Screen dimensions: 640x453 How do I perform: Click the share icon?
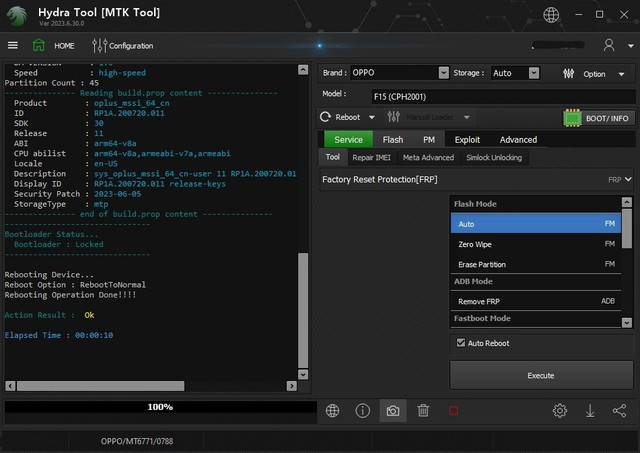[x=620, y=411]
